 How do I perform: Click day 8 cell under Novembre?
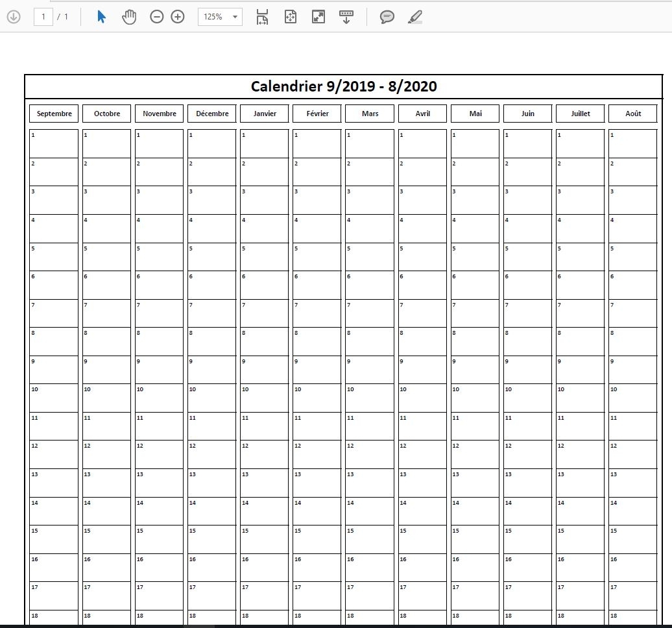coord(160,342)
